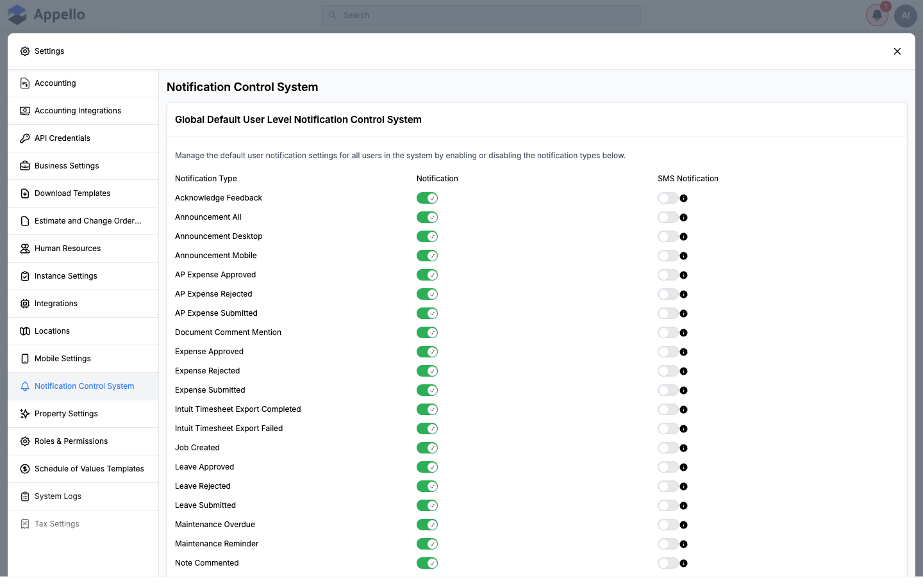The image size is (923, 588).
Task: Go to Tax Settings section
Action: pos(83,524)
